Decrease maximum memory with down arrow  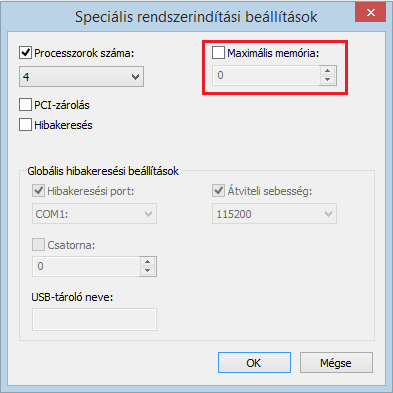[328, 80]
